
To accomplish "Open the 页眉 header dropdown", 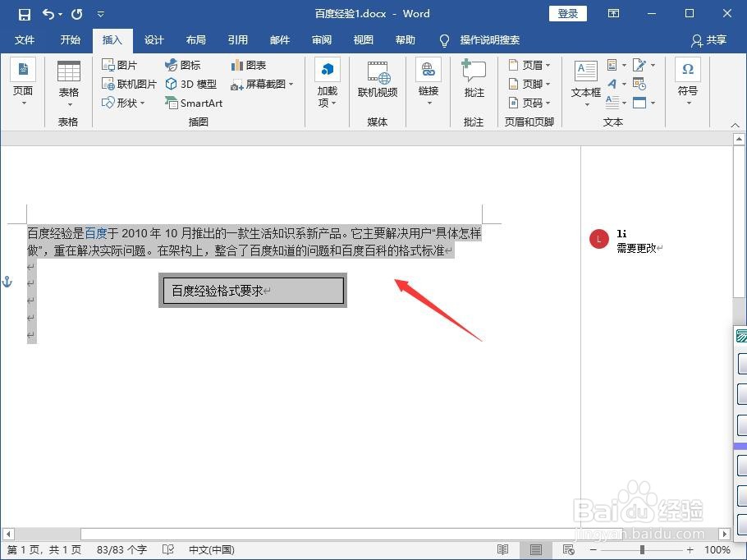I will click(x=529, y=65).
